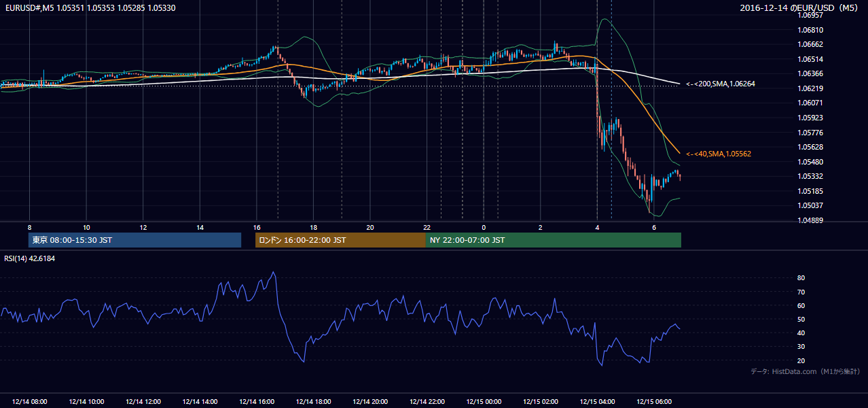Click the 12/15 00:00 date label
The image size is (868, 408).
coord(484,402)
